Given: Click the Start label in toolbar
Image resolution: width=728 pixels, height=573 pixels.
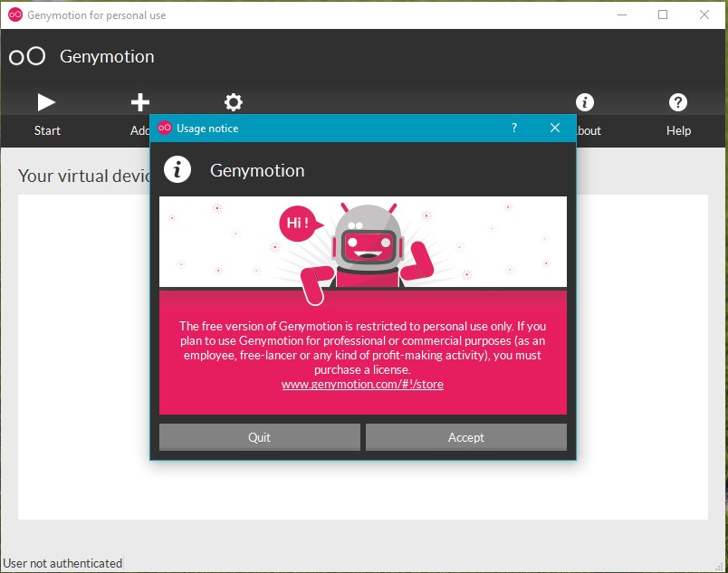Looking at the screenshot, I should click(x=47, y=130).
